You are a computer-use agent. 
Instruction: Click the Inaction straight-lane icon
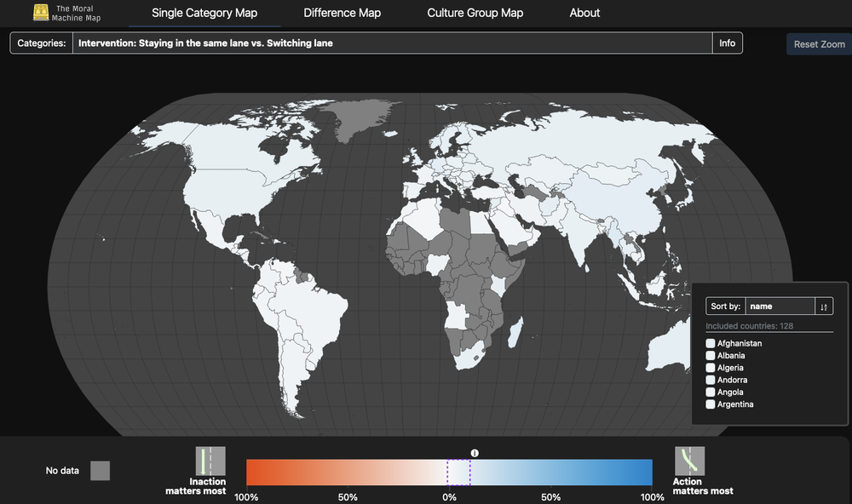coord(210,461)
